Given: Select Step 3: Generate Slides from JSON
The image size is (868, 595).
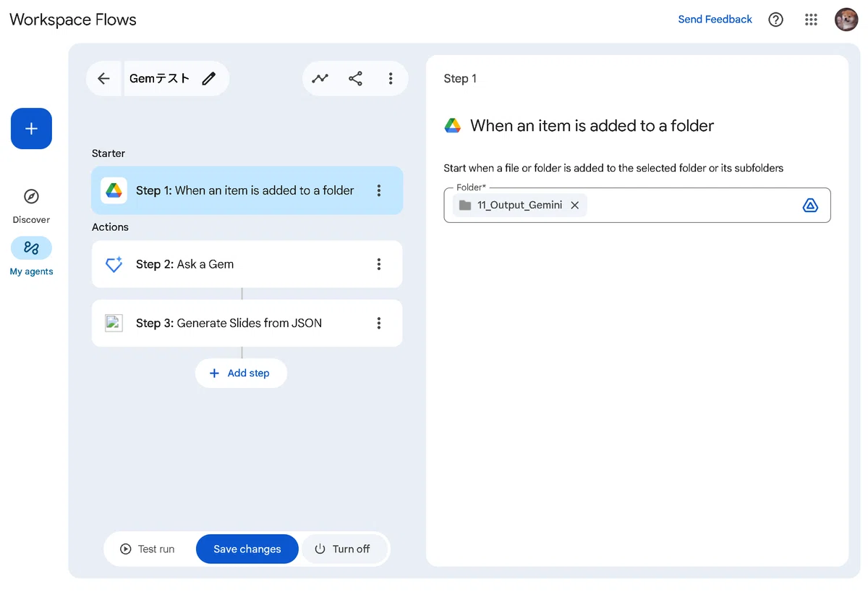Looking at the screenshot, I should click(247, 323).
